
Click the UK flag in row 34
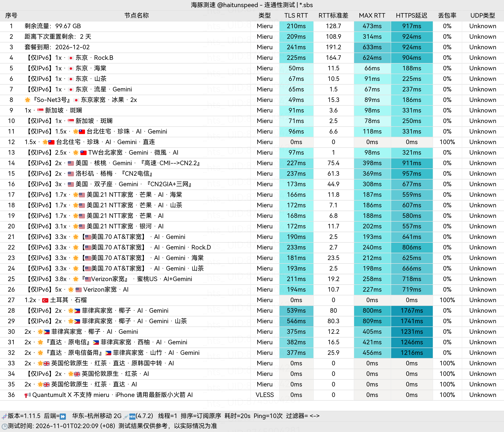coord(77,374)
